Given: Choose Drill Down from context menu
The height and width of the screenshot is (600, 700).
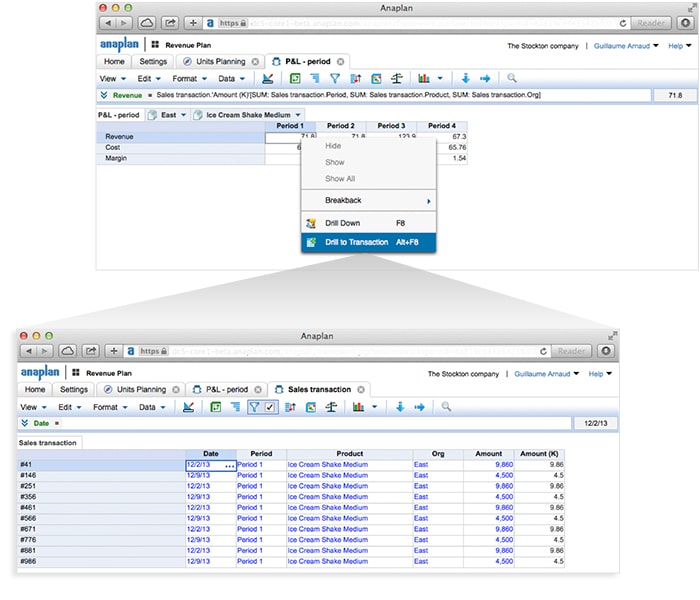Looking at the screenshot, I should click(368, 223).
